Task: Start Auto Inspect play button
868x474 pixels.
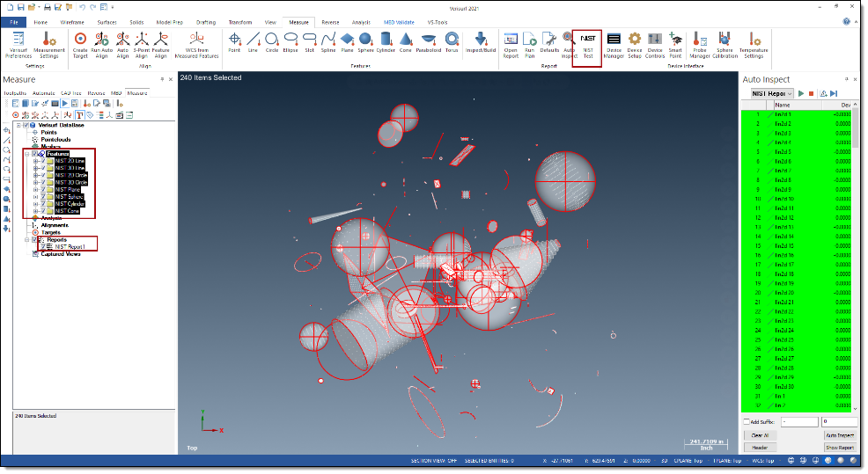Action: click(x=801, y=93)
